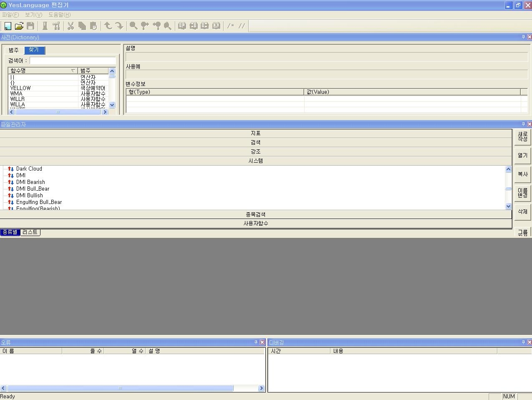Click the Find magnifier toolbar icon
The image size is (532, 400).
coord(134,26)
